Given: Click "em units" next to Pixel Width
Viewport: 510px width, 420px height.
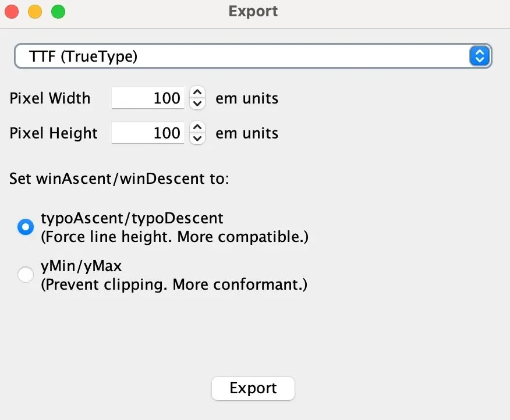Looking at the screenshot, I should 247,98.
